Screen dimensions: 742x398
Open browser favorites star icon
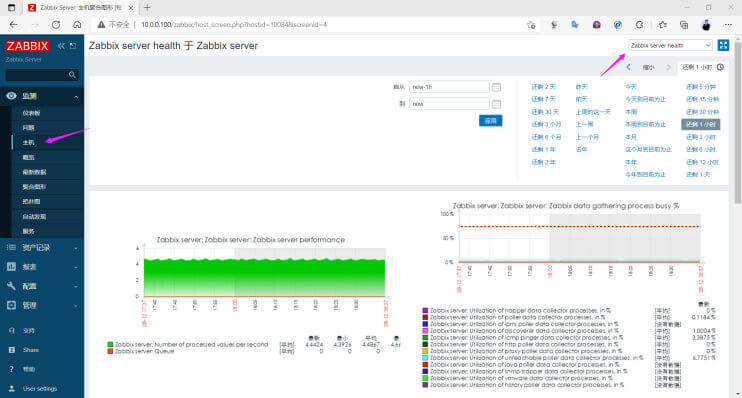click(662, 25)
